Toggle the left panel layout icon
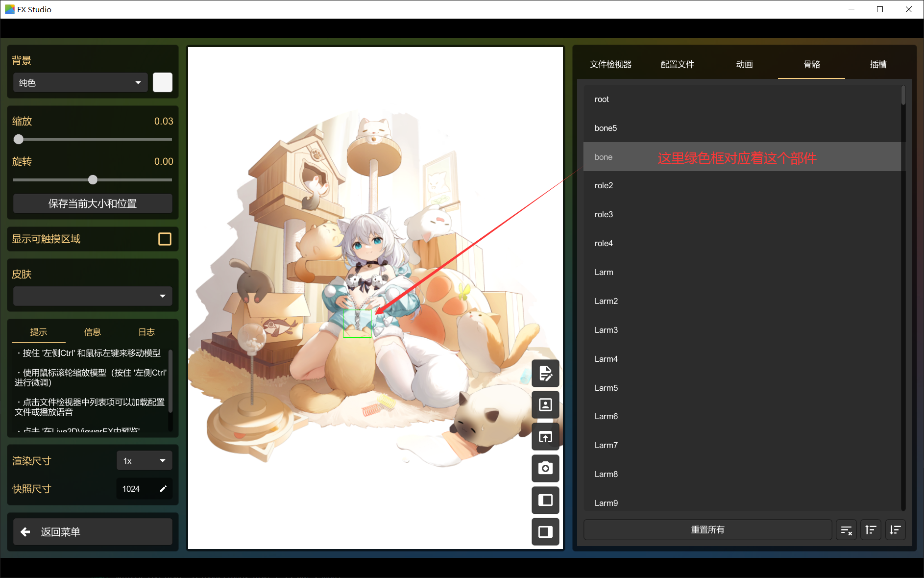Image resolution: width=924 pixels, height=578 pixels. click(545, 500)
